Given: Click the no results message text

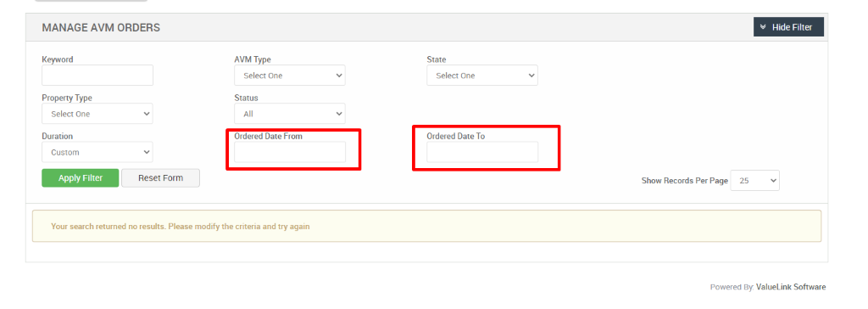Looking at the screenshot, I should [x=181, y=227].
